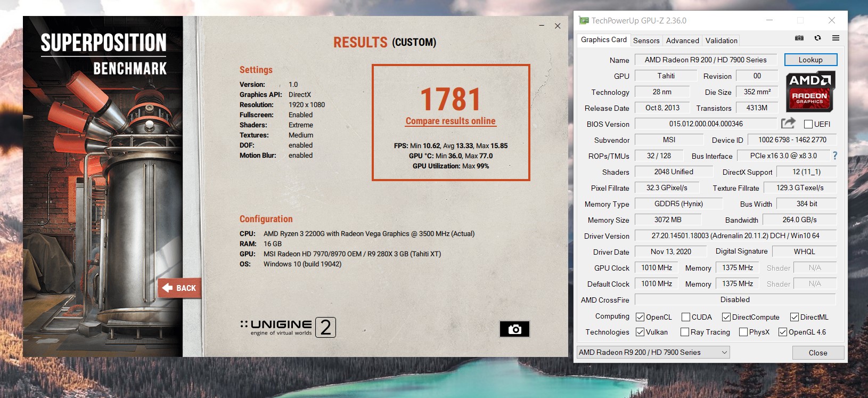Click the Release Date Oct 8, 2013 field
Viewport: 868px width, 398px height.
tap(662, 108)
